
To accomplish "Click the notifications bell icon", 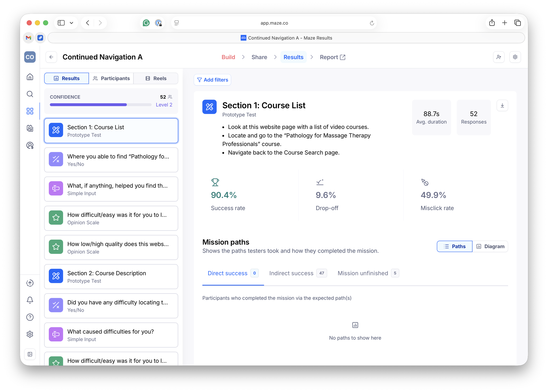I will point(30,300).
